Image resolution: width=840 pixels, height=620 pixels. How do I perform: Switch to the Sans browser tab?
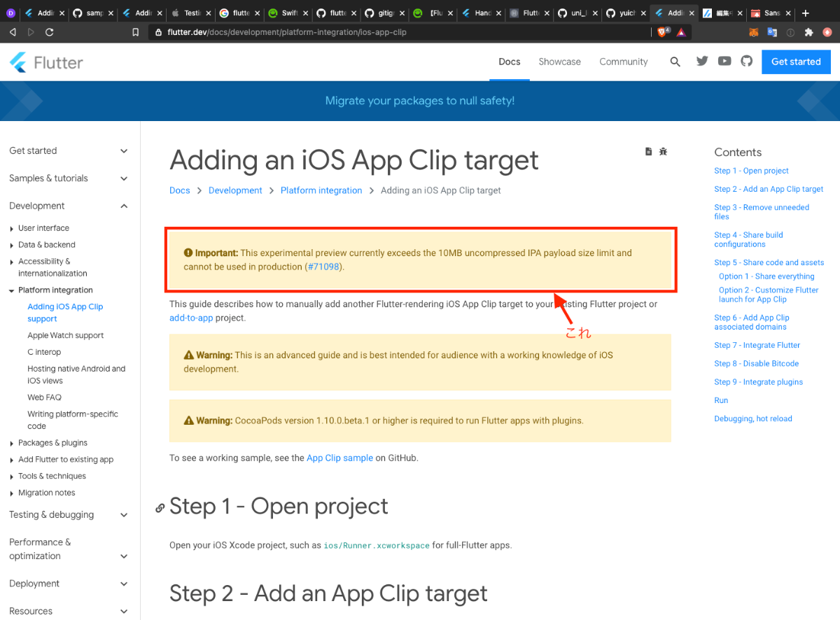pos(771,13)
